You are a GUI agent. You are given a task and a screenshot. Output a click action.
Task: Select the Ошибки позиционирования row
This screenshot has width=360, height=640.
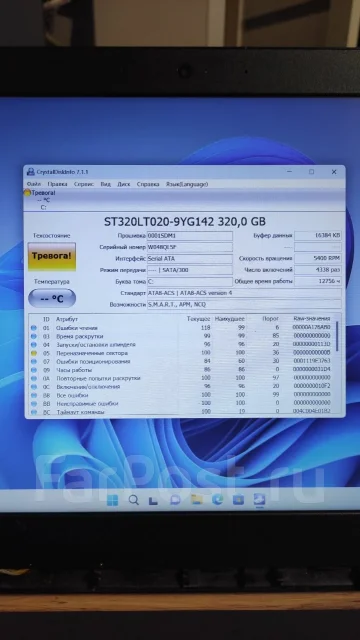[182, 361]
